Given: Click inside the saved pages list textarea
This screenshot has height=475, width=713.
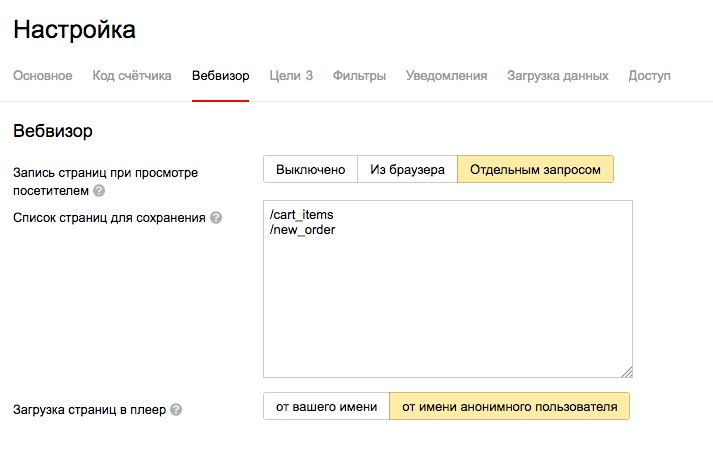Looking at the screenshot, I should [x=448, y=289].
